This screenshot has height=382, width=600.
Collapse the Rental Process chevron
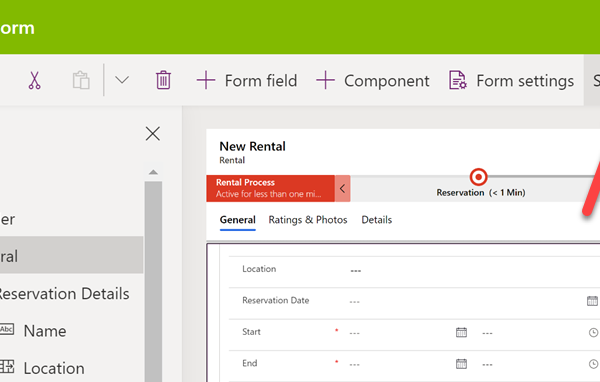[342, 188]
